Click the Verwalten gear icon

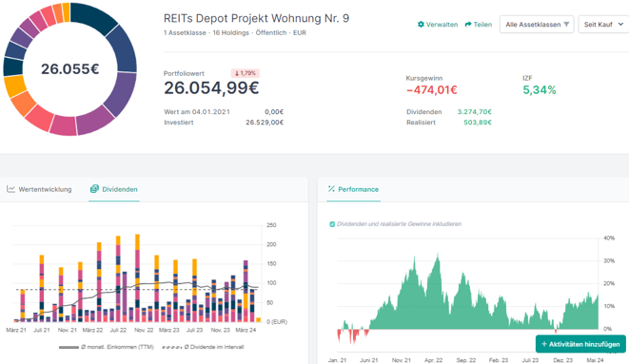pyautogui.click(x=421, y=25)
